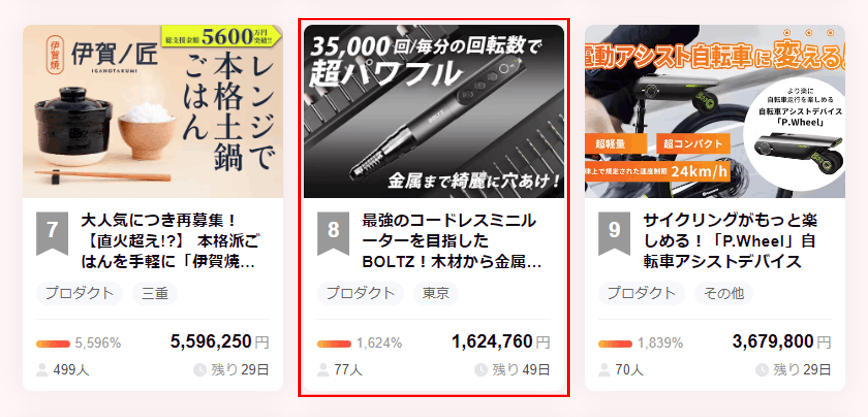
Task: Click supporter person icon beside 499人
Action: 42,370
